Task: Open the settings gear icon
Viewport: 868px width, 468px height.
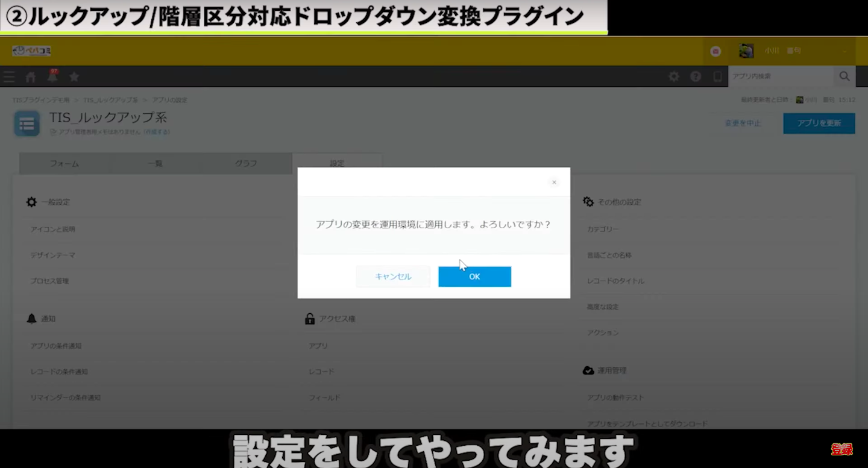Action: tap(674, 76)
